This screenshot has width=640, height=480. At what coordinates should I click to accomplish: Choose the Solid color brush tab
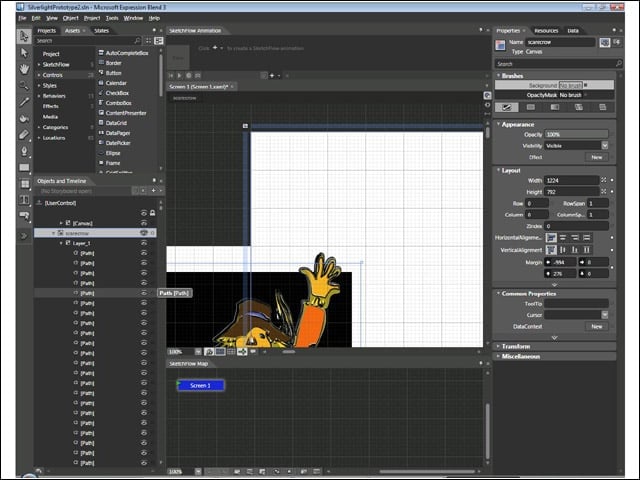[531, 107]
